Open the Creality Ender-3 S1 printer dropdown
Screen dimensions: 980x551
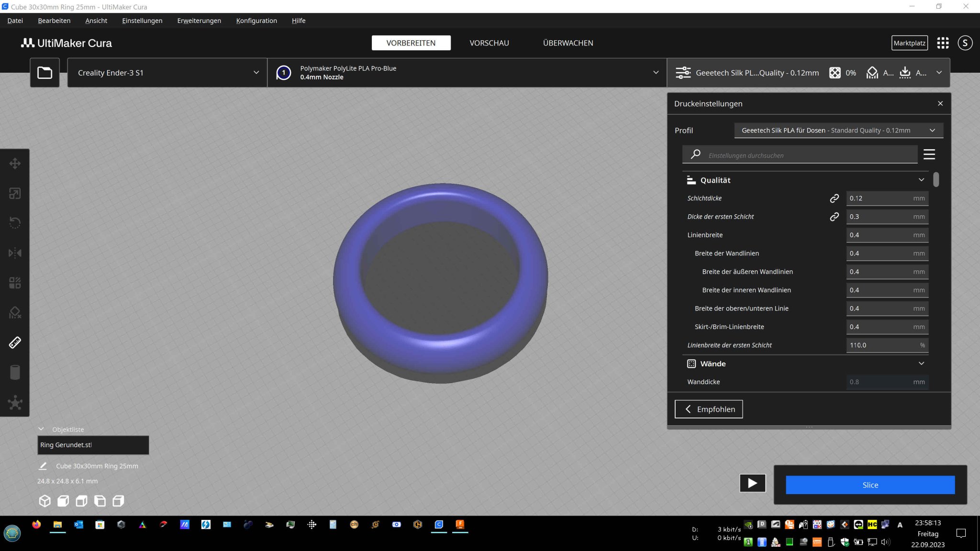(x=167, y=73)
